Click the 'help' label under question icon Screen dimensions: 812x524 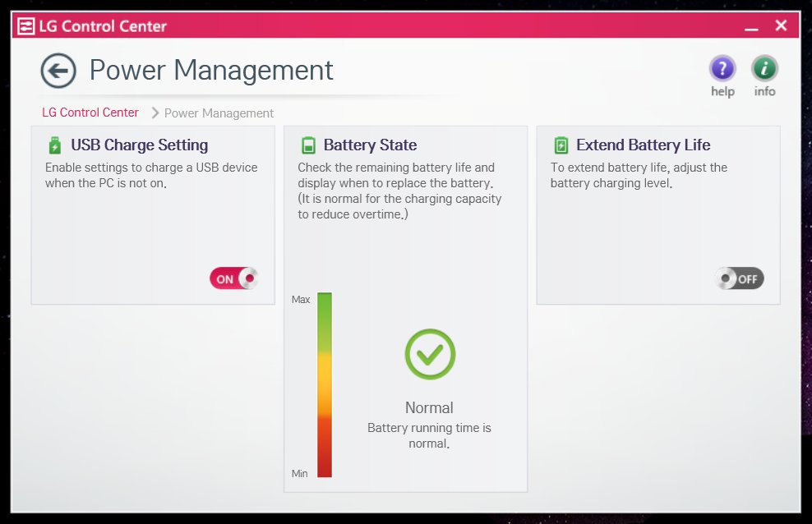pos(722,91)
